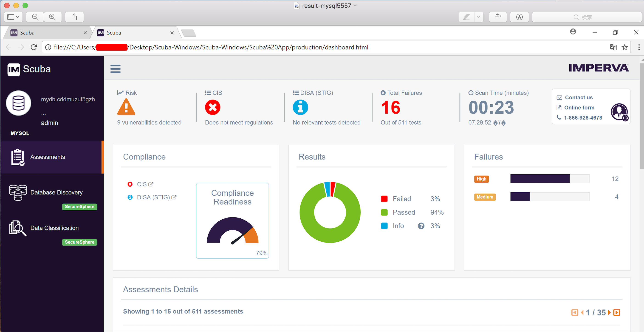
Task: Go to the next assessments page arrow
Action: (609, 312)
